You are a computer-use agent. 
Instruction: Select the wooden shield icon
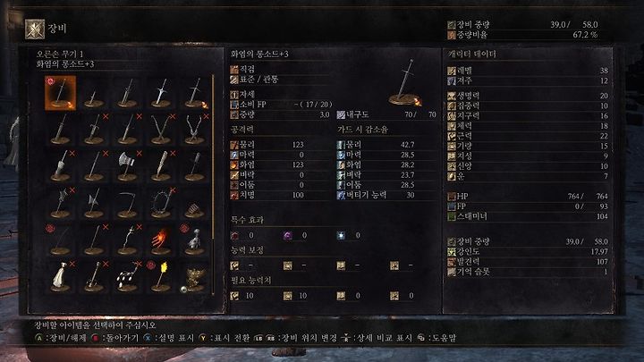tap(194, 203)
